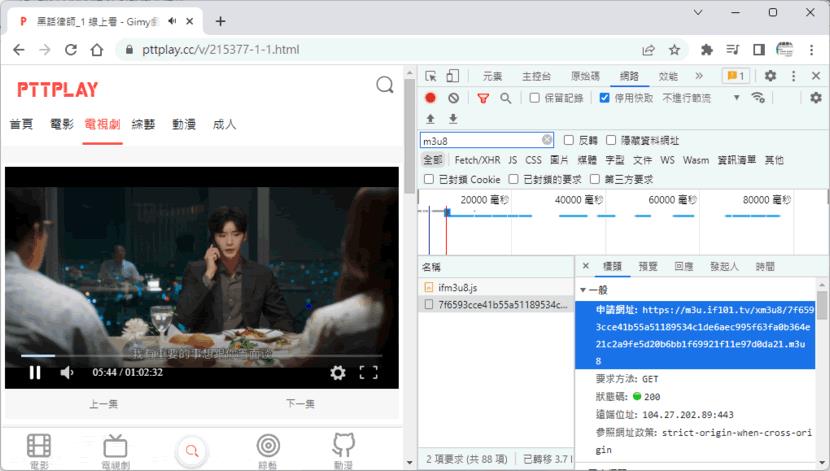The height and width of the screenshot is (471, 830).
Task: Enable the 反轉 filter checkbox
Action: pos(569,140)
